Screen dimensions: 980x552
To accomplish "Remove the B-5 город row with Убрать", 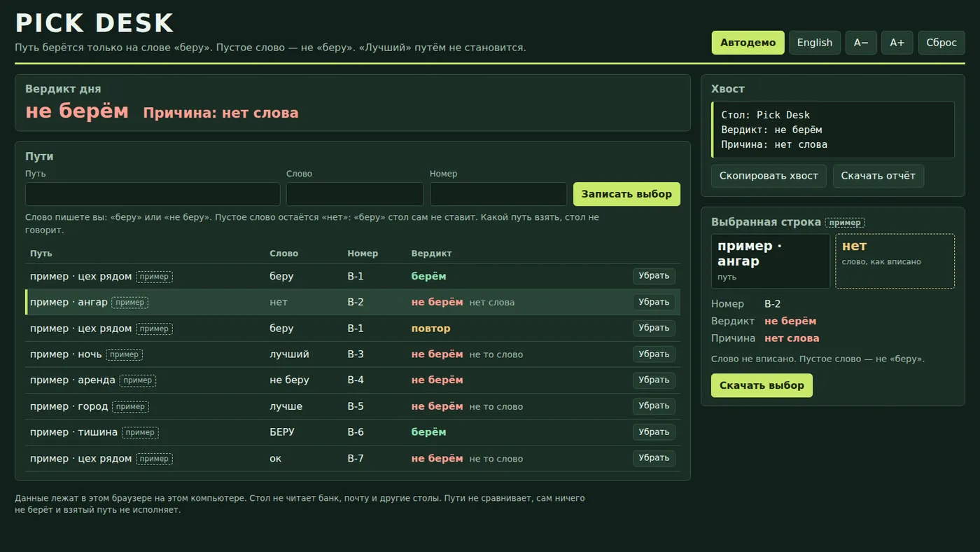I will [x=654, y=406].
